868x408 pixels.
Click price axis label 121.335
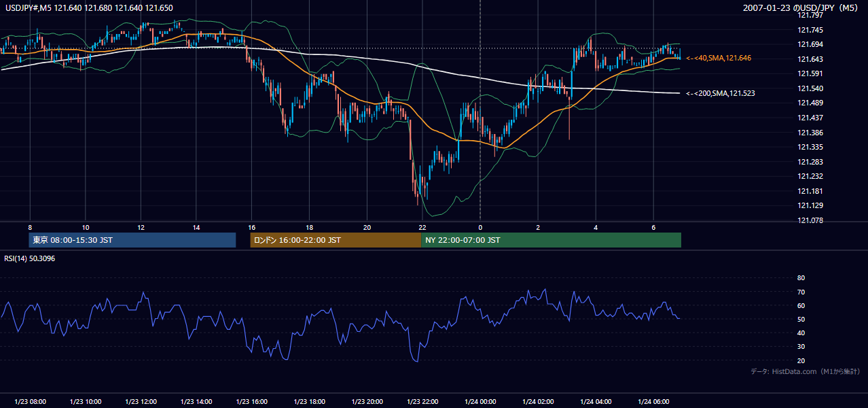pyautogui.click(x=810, y=147)
